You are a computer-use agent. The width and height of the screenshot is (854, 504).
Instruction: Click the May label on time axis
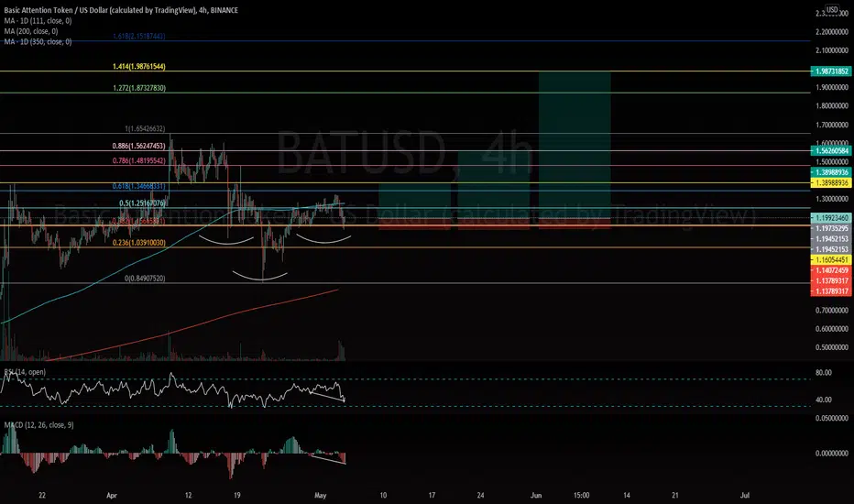[321, 495]
